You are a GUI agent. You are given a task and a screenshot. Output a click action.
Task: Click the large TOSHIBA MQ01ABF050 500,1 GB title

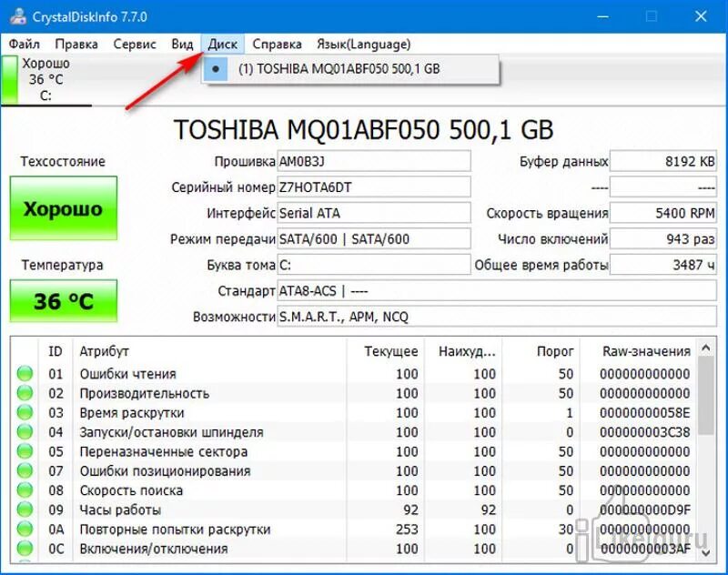coord(363,129)
